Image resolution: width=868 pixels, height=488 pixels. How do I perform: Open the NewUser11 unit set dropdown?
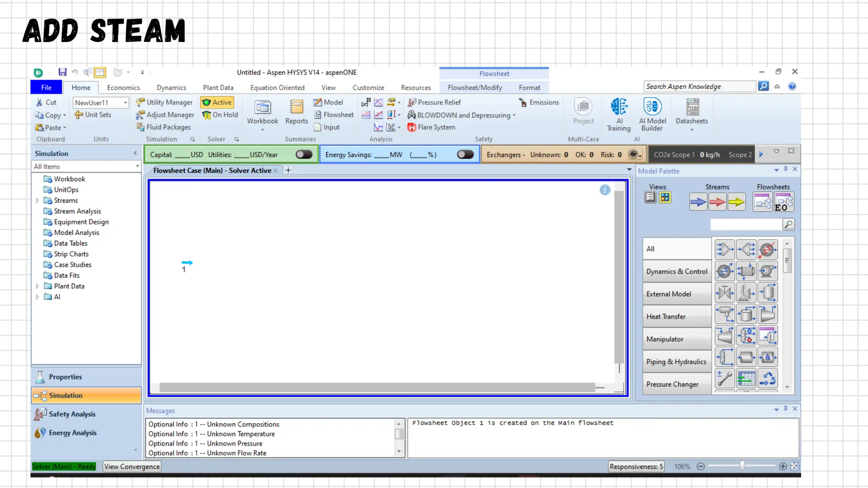click(125, 103)
